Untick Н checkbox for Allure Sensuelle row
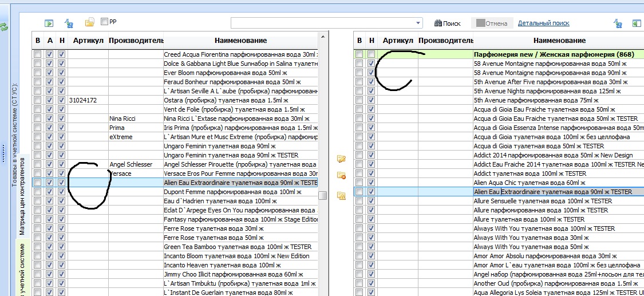Image resolution: width=644 pixels, height=296 pixels. click(372, 201)
